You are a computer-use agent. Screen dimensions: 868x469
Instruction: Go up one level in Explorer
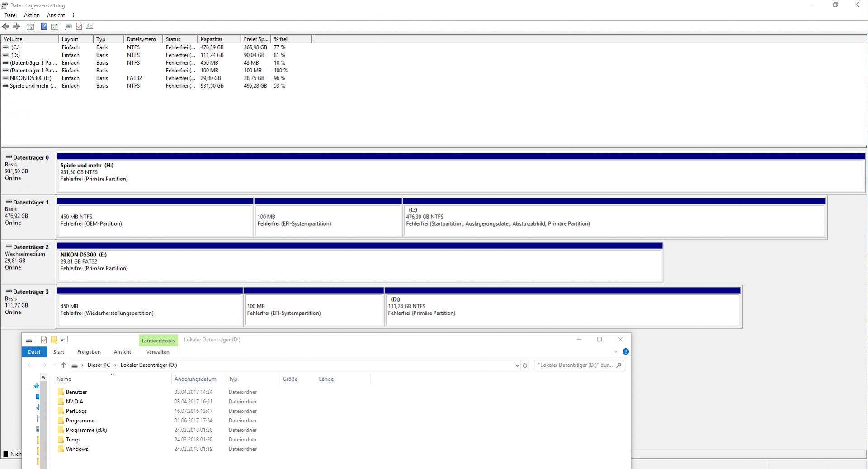[64, 365]
